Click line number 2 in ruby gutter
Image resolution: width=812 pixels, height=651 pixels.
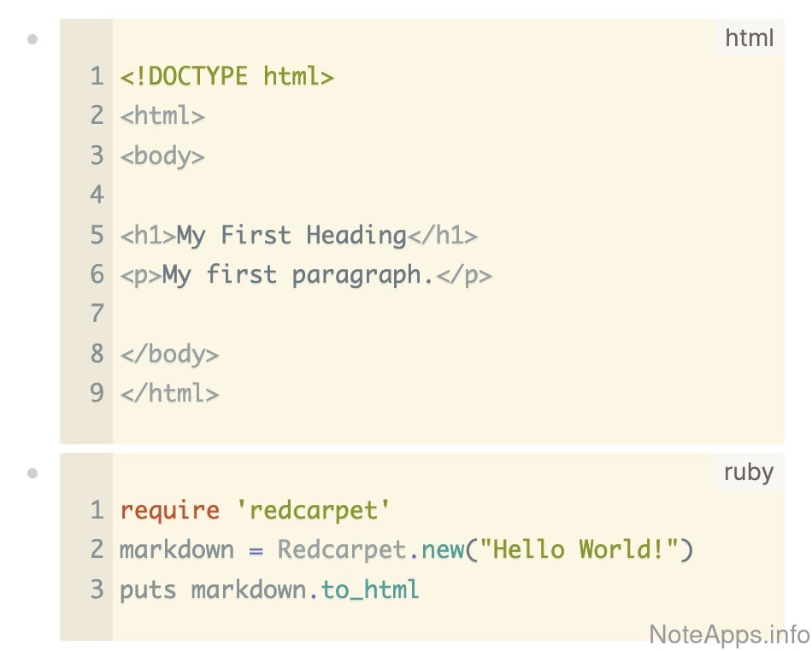point(97,549)
